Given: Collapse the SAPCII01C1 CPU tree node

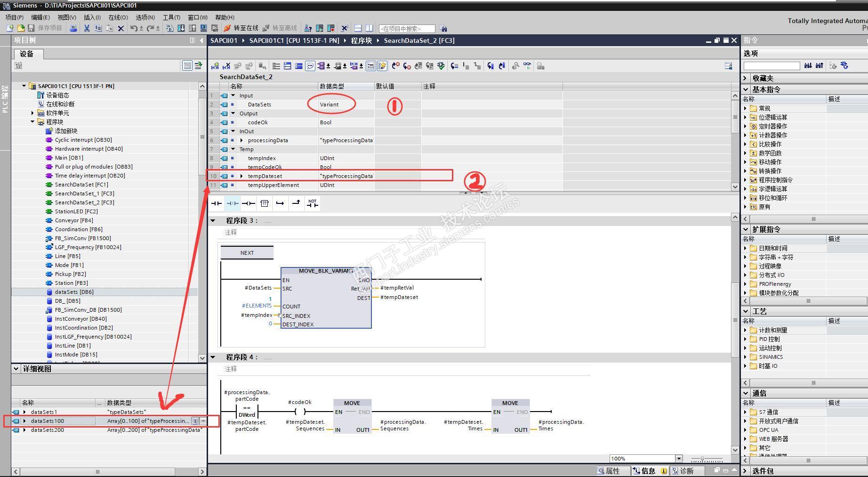Looking at the screenshot, I should pyautogui.click(x=24, y=86).
